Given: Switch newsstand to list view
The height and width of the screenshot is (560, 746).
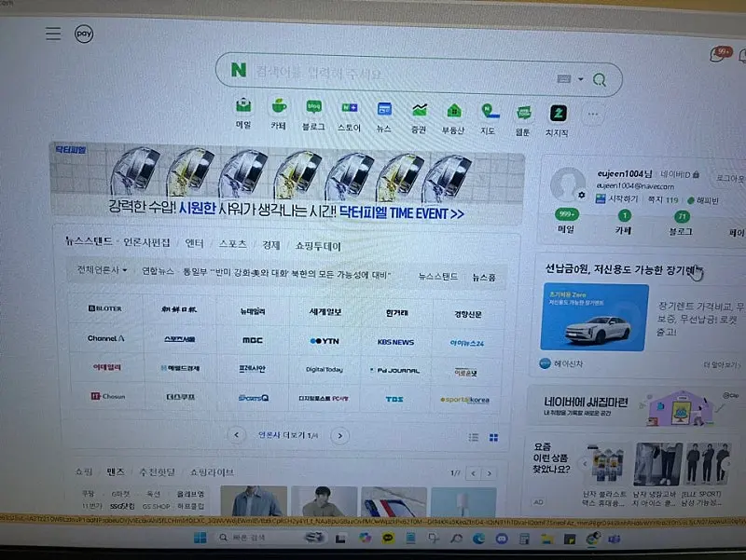Looking at the screenshot, I should [x=474, y=437].
